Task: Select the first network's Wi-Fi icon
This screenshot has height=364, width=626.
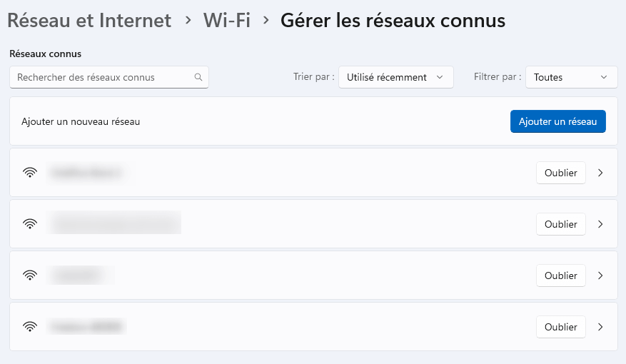Action: pyautogui.click(x=30, y=173)
